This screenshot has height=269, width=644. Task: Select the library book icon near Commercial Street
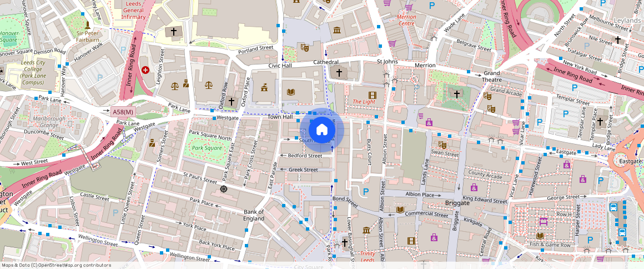[400, 210]
